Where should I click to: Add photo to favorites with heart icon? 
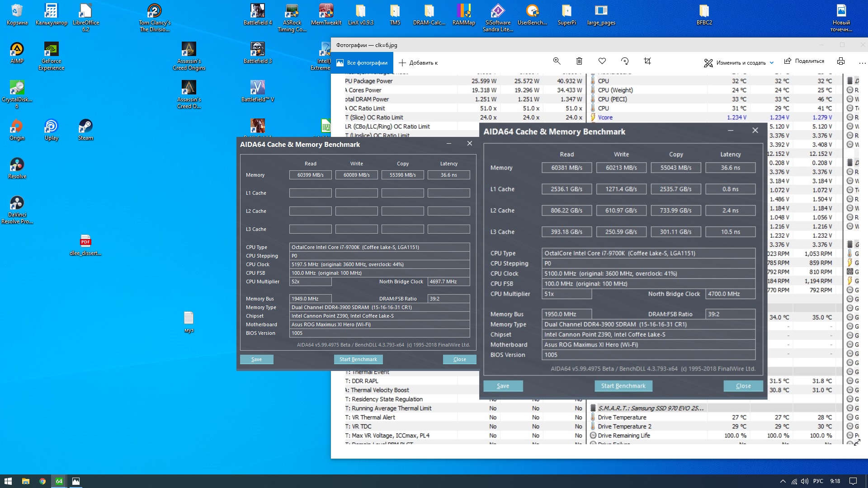coord(602,61)
